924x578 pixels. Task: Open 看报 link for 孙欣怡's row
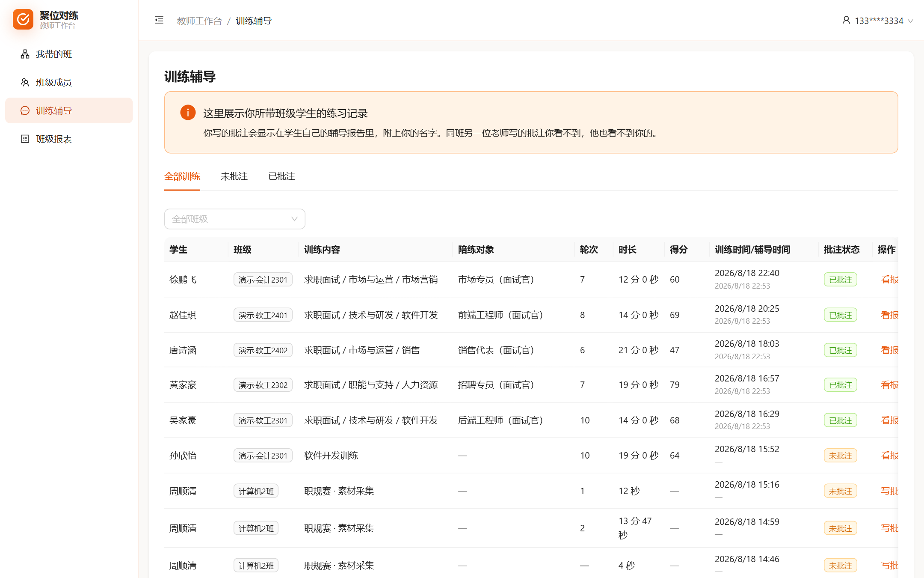click(889, 456)
